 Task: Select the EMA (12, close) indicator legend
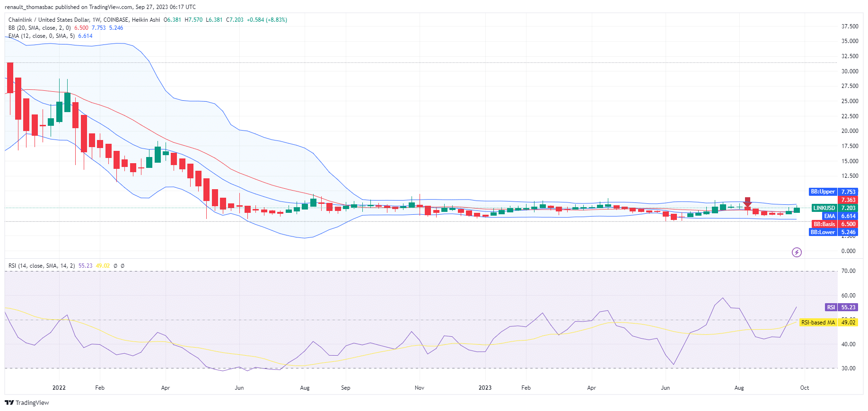click(42, 36)
